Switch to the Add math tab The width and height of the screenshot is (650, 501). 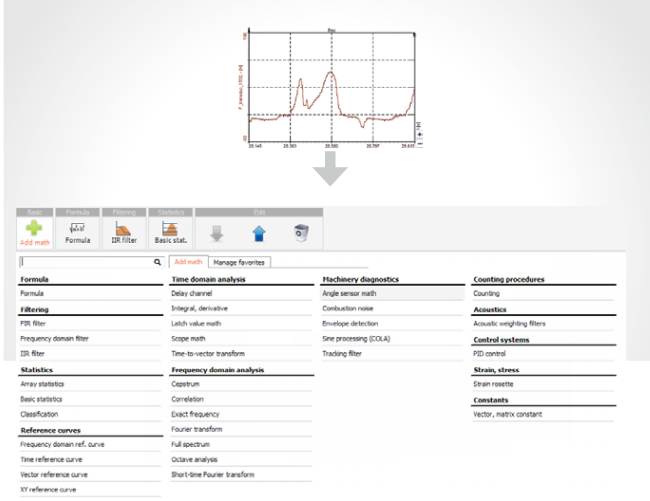[x=188, y=262]
